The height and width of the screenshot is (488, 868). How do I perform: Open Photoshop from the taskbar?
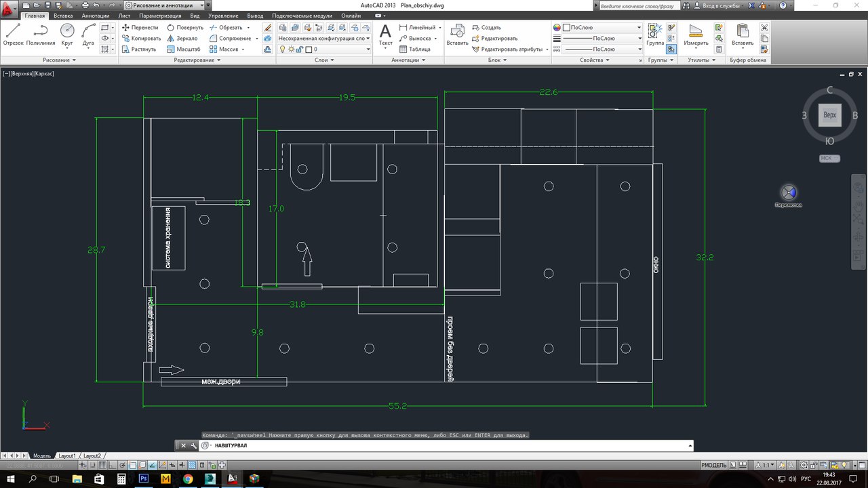[x=144, y=479]
